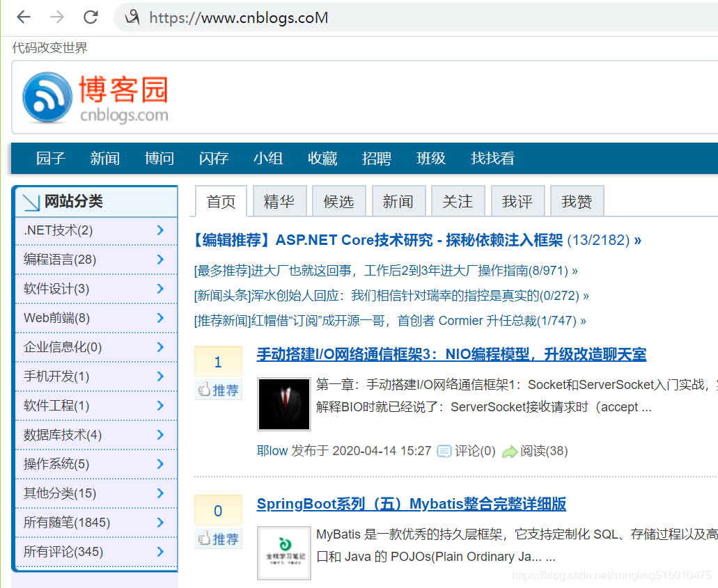Open 新闻 in the blue navigation bar
This screenshot has width=718, height=588.
coord(105,159)
